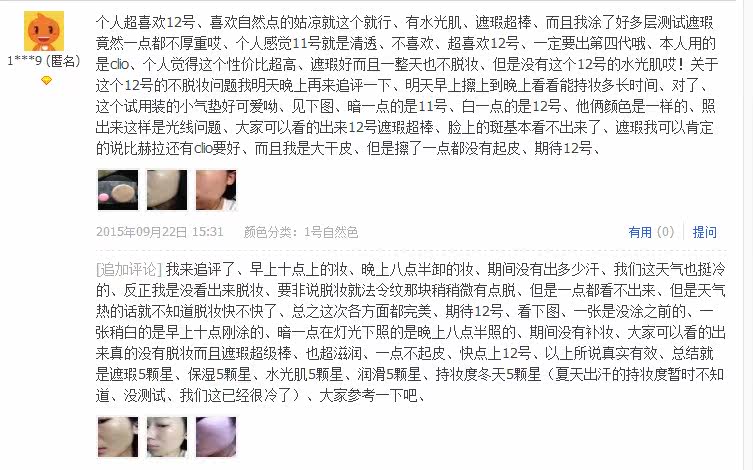Click the 提问 link to ask question

[704, 232]
